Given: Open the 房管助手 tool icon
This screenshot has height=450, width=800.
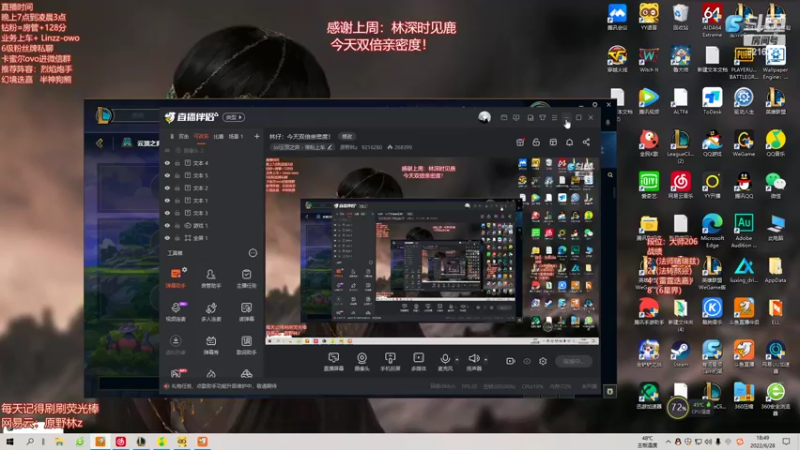Looking at the screenshot, I should click(211, 278).
